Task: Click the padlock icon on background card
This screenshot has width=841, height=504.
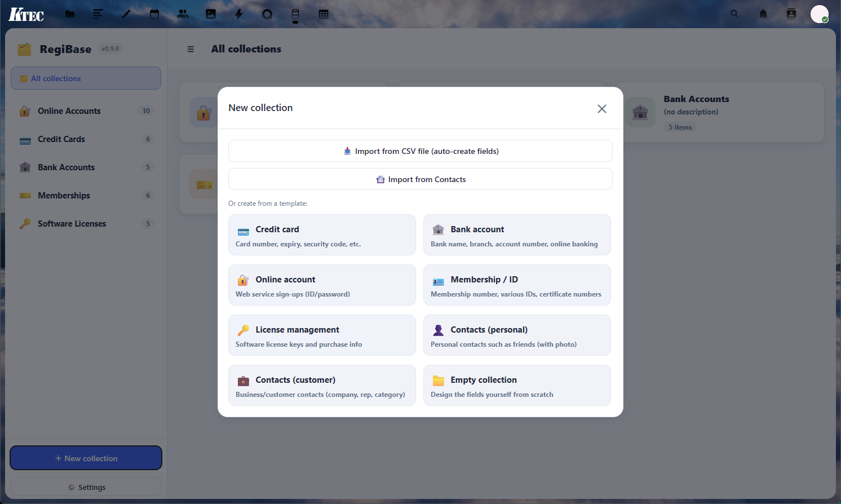Action: click(x=203, y=113)
